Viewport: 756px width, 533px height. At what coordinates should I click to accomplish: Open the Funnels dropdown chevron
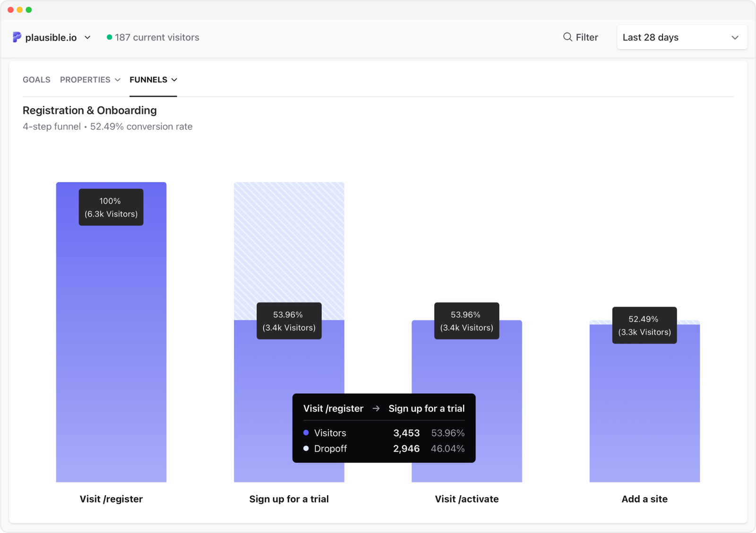(174, 80)
